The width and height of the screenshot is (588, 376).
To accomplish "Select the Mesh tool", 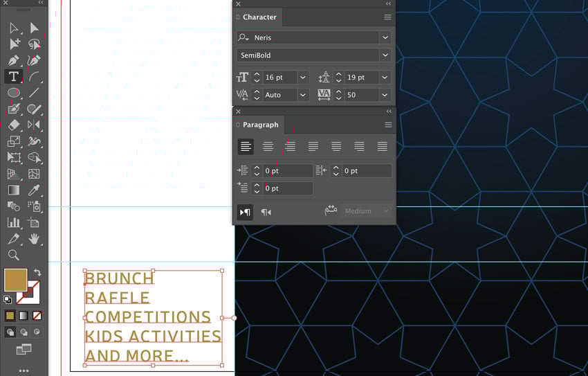I will click(34, 174).
